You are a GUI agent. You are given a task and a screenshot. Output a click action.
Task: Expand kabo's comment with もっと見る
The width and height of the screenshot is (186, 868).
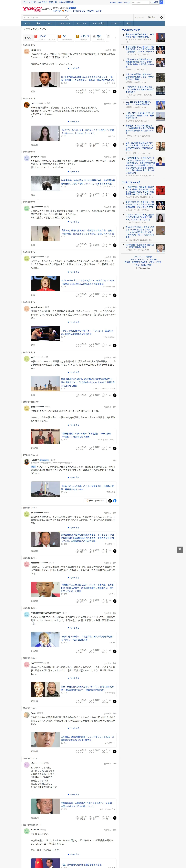click(x=73, y=68)
